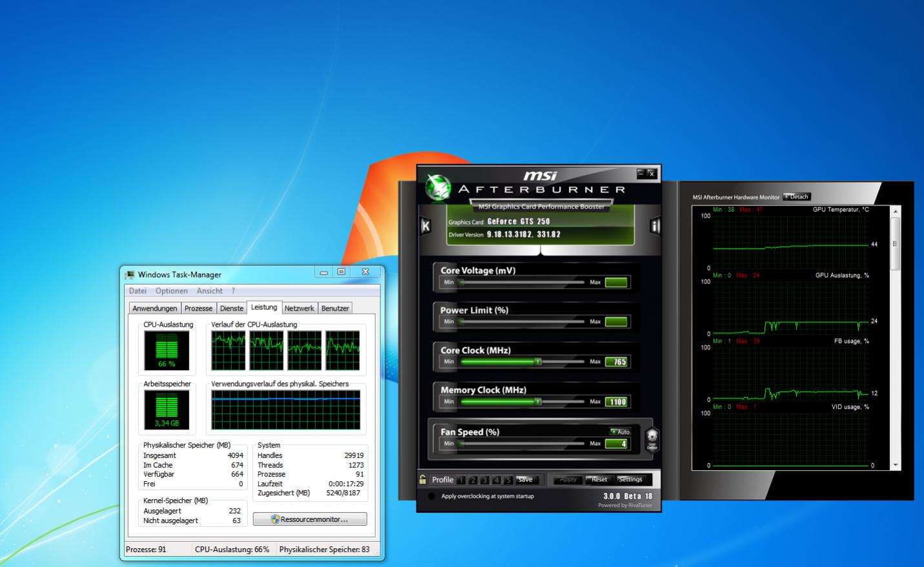Switch to the Prozesse tab
This screenshot has height=567, width=924.
tap(198, 308)
